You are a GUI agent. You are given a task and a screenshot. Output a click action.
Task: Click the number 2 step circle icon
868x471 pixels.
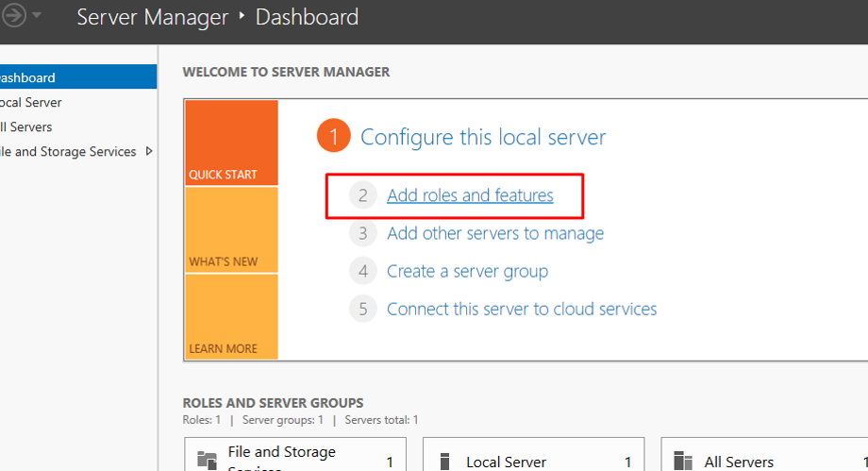coord(362,195)
